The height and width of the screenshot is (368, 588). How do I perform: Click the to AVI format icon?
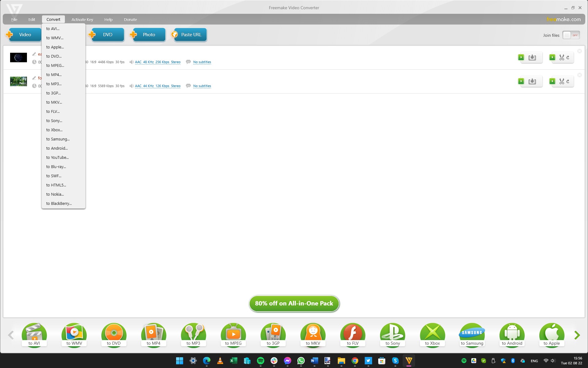pyautogui.click(x=34, y=335)
